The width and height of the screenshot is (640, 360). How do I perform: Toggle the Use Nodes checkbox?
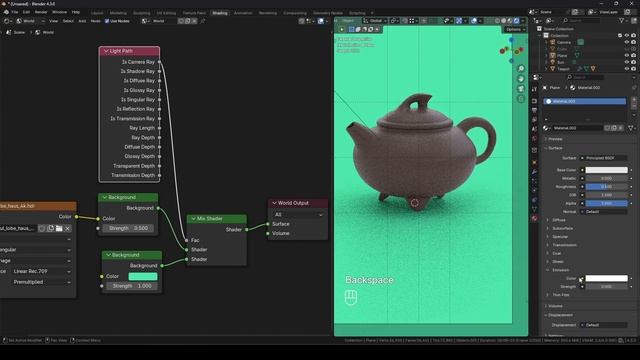click(x=107, y=21)
